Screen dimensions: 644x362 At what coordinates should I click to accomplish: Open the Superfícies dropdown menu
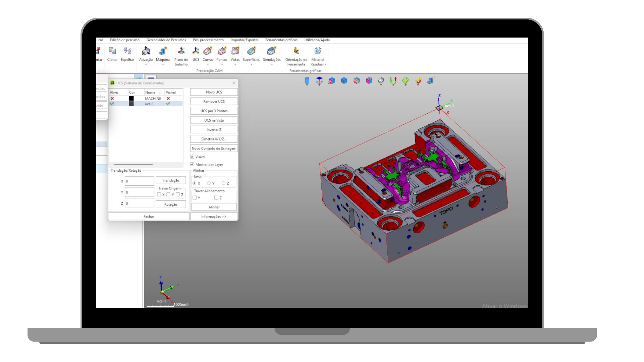251,64
